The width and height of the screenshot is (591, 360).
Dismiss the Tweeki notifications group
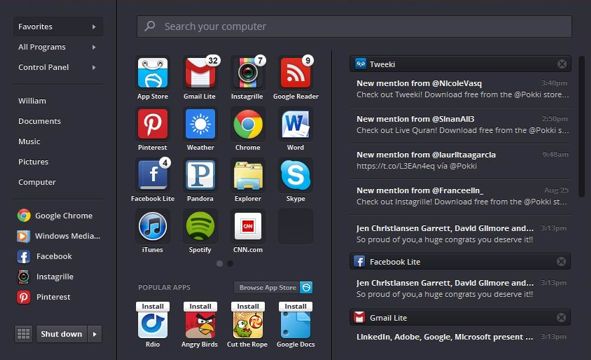click(562, 64)
